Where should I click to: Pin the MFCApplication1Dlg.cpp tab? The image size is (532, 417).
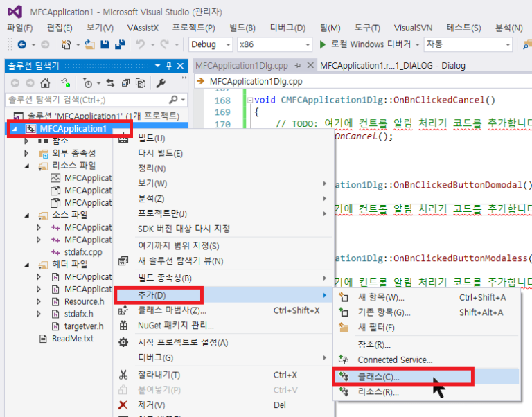[x=298, y=66]
